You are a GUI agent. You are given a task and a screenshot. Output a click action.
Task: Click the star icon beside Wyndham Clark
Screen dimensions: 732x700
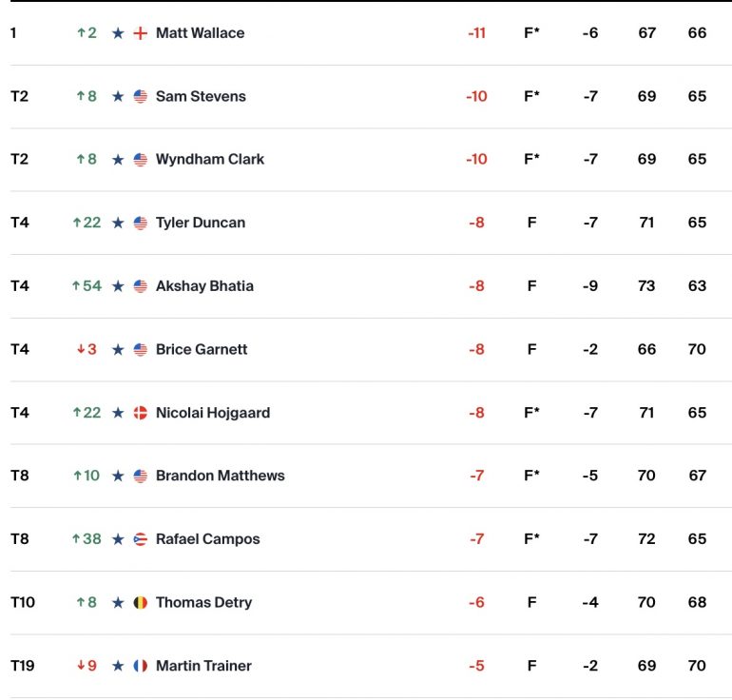118,160
